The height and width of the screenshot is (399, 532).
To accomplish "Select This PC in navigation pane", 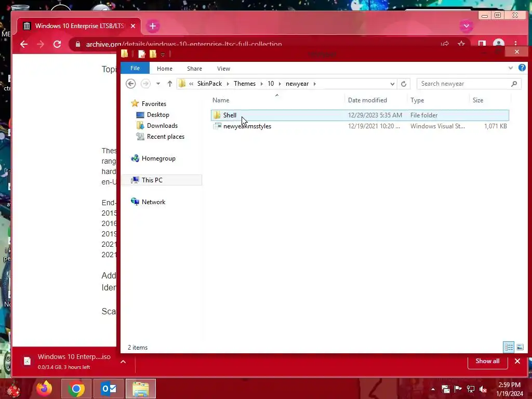I will (x=162, y=180).
